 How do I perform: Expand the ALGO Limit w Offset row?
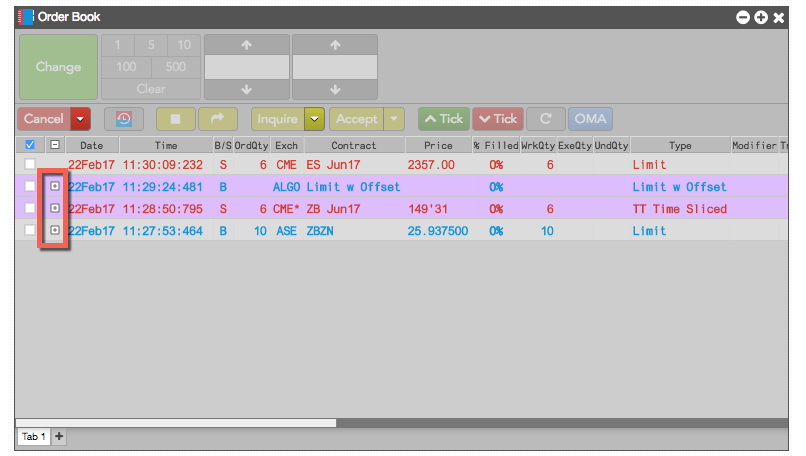coord(54,186)
